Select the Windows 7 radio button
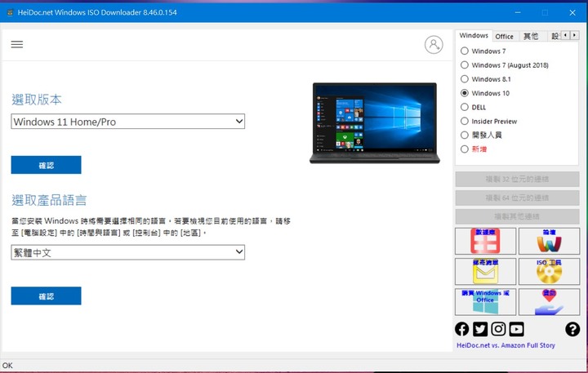 (464, 51)
